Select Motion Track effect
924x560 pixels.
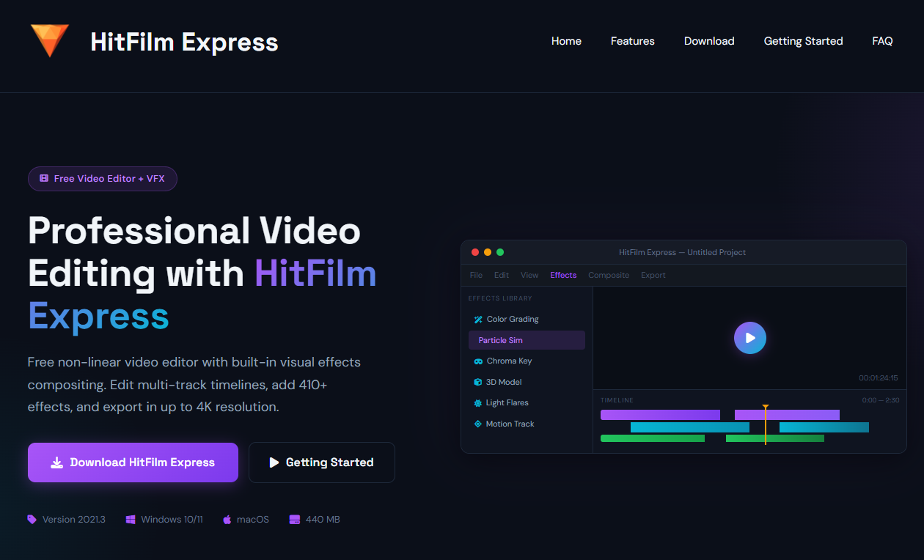point(527,424)
